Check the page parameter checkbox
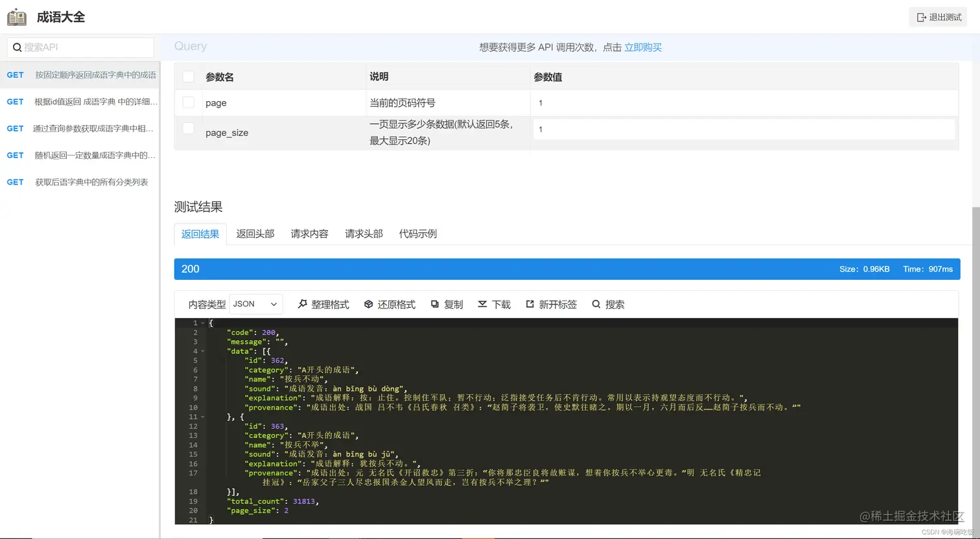This screenshot has height=539, width=980. coord(189,102)
